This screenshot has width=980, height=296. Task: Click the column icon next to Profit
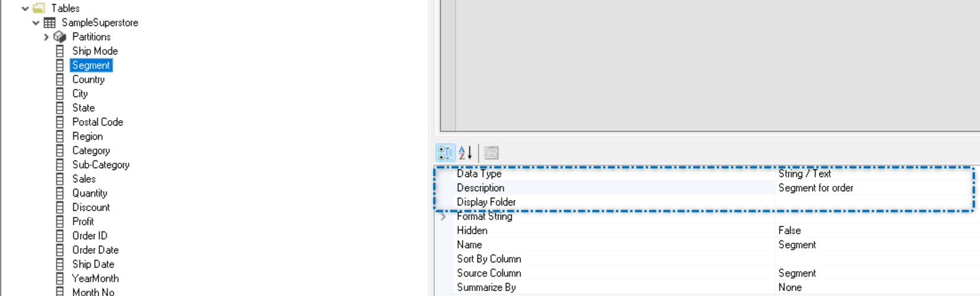pos(60,221)
